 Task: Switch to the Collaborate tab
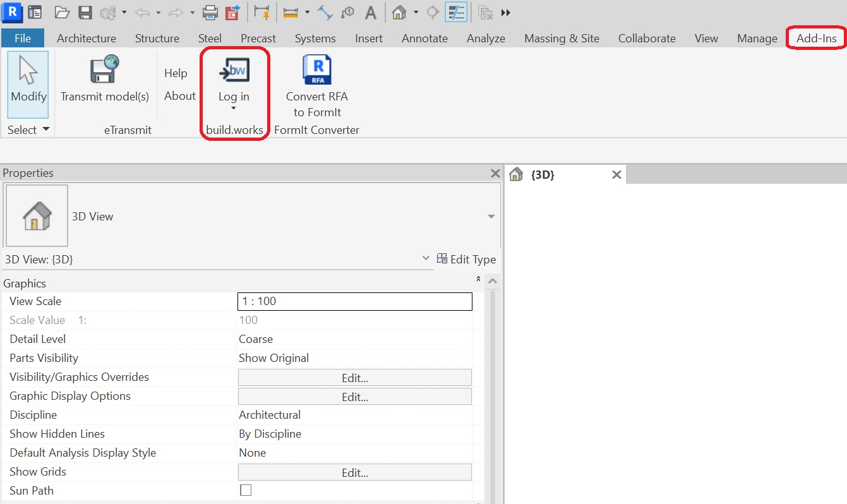point(647,38)
